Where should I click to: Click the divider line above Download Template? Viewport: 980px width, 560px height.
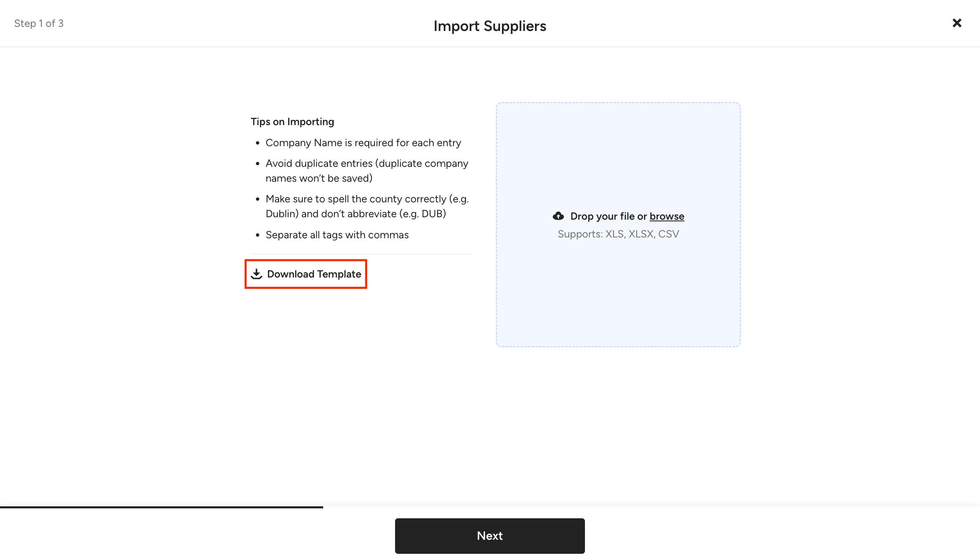click(x=361, y=254)
